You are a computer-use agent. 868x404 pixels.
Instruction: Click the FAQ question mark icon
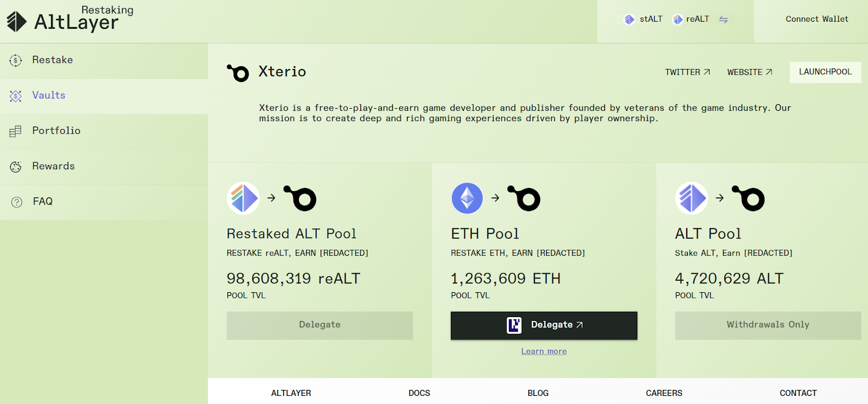(x=17, y=202)
